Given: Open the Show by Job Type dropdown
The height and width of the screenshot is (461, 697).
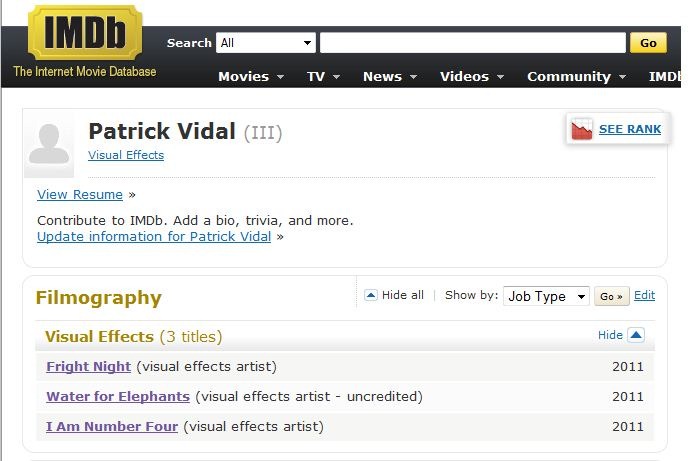Looking at the screenshot, I should click(546, 296).
